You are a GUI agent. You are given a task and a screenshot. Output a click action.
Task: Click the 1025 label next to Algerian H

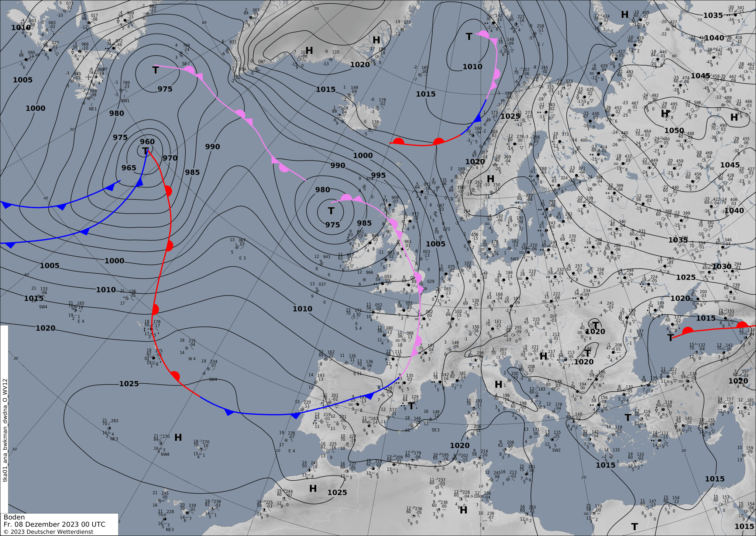point(337,492)
